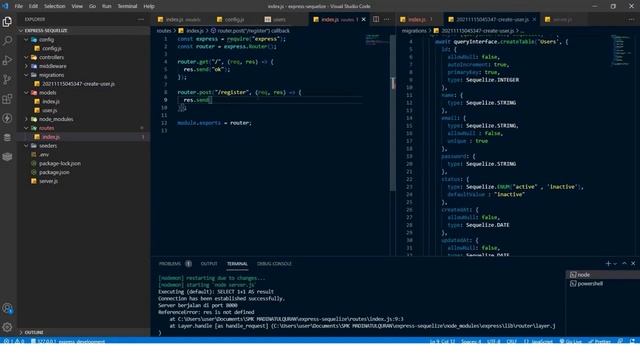Click the cursor position Ln Col indicator
640x360 pixels.
pos(442,341)
